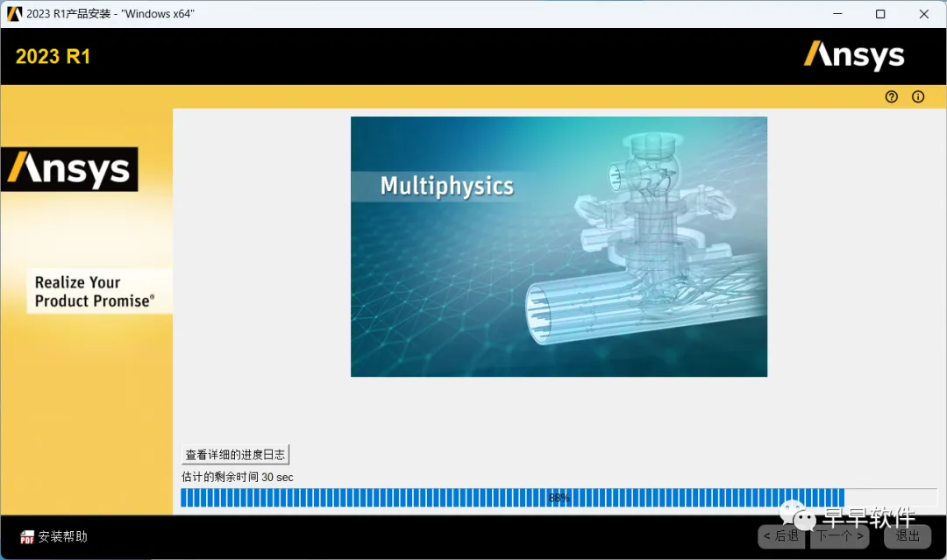Minimize the installer window
Viewport: 947px width, 560px height.
(837, 14)
